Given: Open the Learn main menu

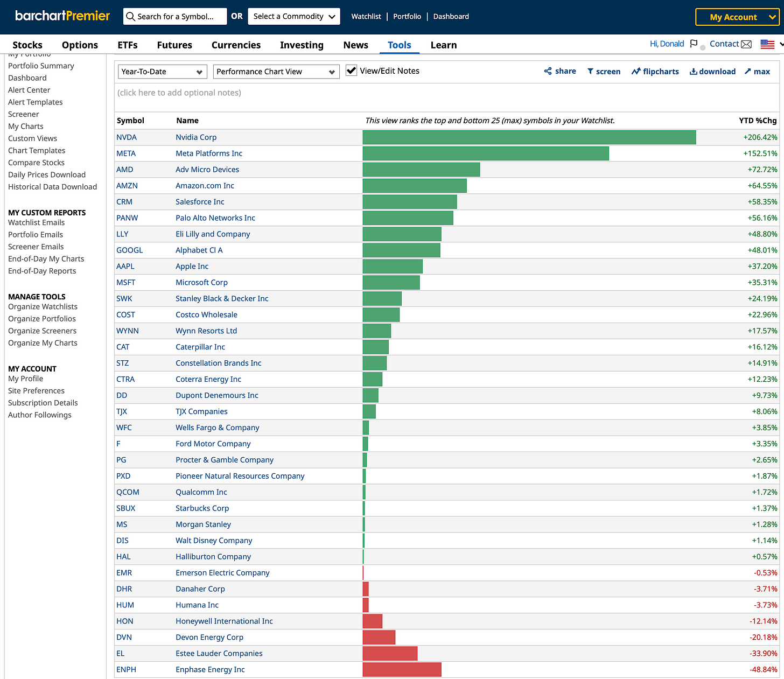Looking at the screenshot, I should click(x=444, y=45).
